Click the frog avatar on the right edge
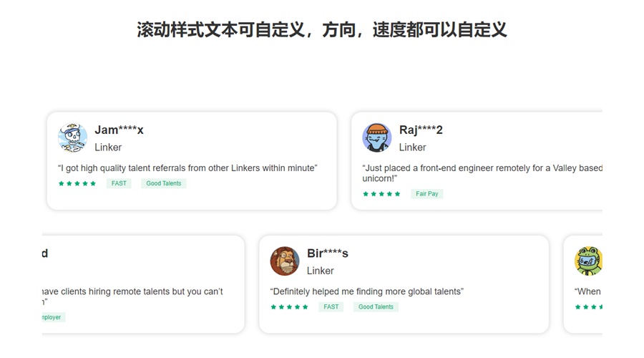 pyautogui.click(x=589, y=261)
